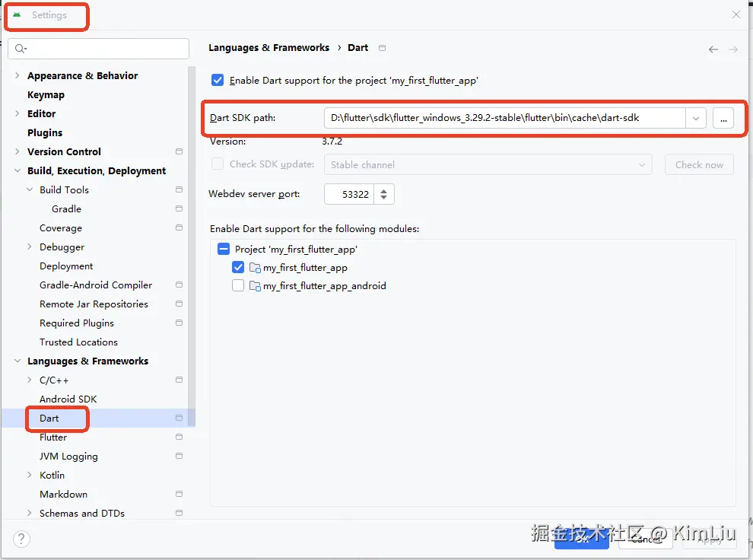
Task: Select Android SDK in the tree
Action: (x=68, y=399)
